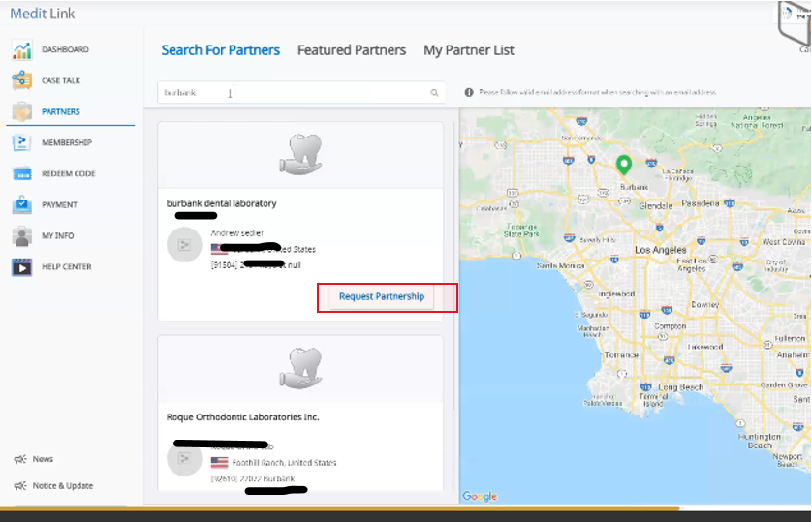Click the green location pin on Burbank
This screenshot has height=522, width=812.
pyautogui.click(x=624, y=166)
